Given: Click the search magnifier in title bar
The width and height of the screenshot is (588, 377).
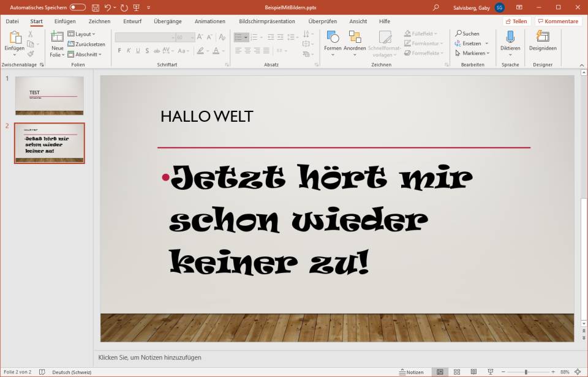Looking at the screenshot, I should click(x=435, y=7).
